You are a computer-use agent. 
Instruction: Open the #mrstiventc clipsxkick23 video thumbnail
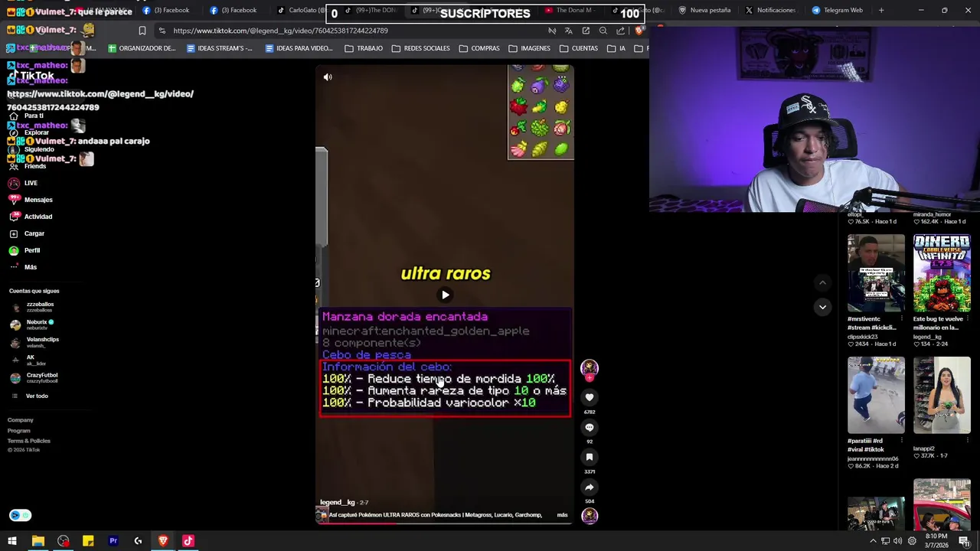coord(876,274)
